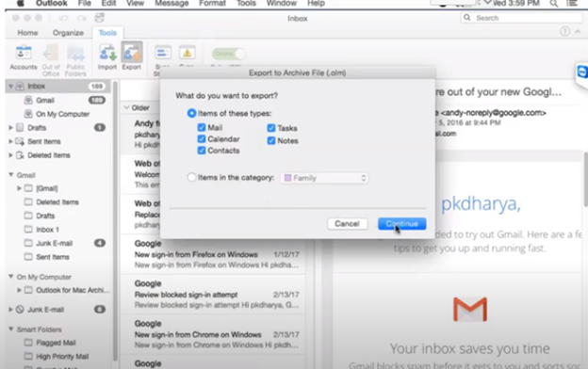Open the Flagged Mail smart folder
The image size is (588, 369).
click(x=56, y=343)
